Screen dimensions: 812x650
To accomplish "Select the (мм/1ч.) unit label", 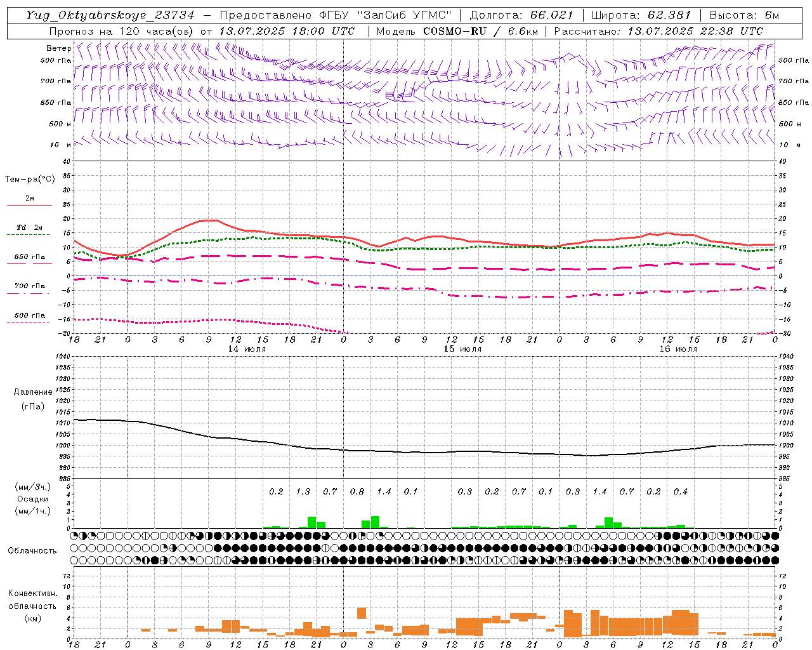I will [32, 511].
